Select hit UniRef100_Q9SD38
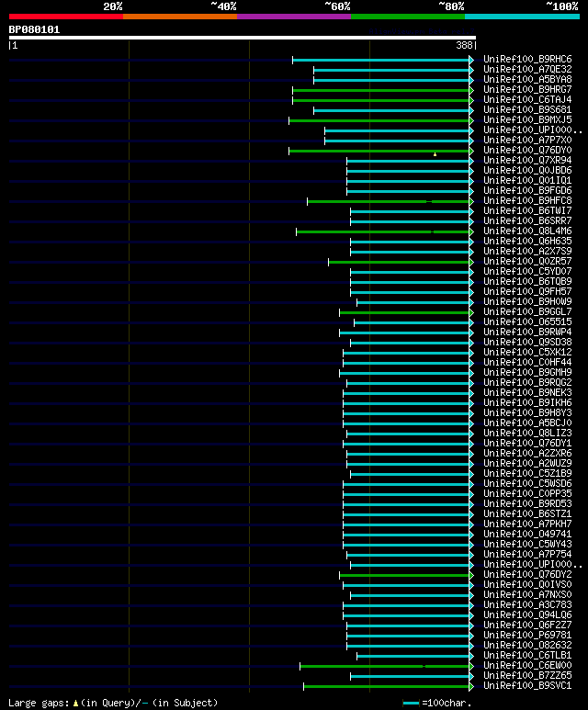Screen dimensions: 588x710 527,343
